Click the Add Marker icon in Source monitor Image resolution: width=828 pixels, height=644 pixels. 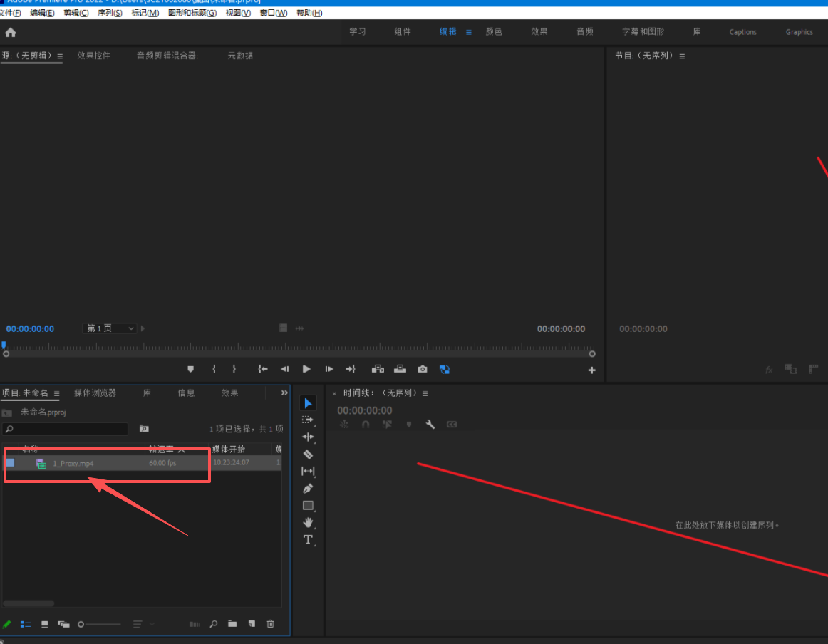[190, 369]
